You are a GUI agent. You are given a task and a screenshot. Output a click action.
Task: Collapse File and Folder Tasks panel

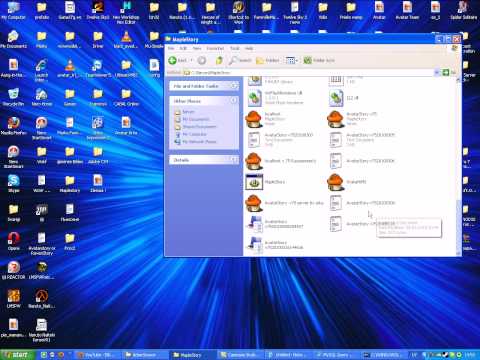coord(234,86)
